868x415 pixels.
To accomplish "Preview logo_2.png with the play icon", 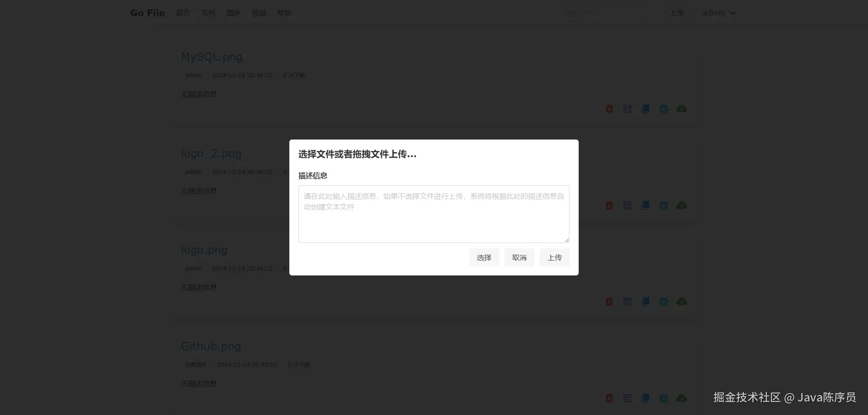I will click(x=664, y=205).
